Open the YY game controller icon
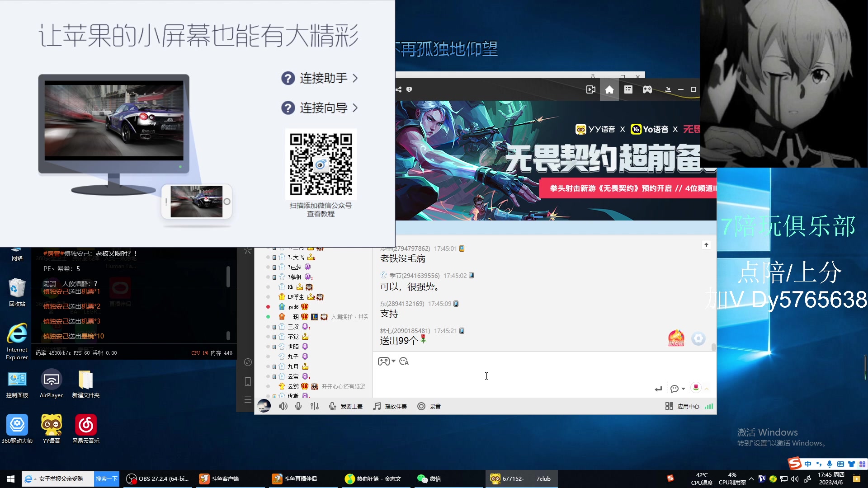The height and width of the screenshot is (488, 868). tap(647, 89)
